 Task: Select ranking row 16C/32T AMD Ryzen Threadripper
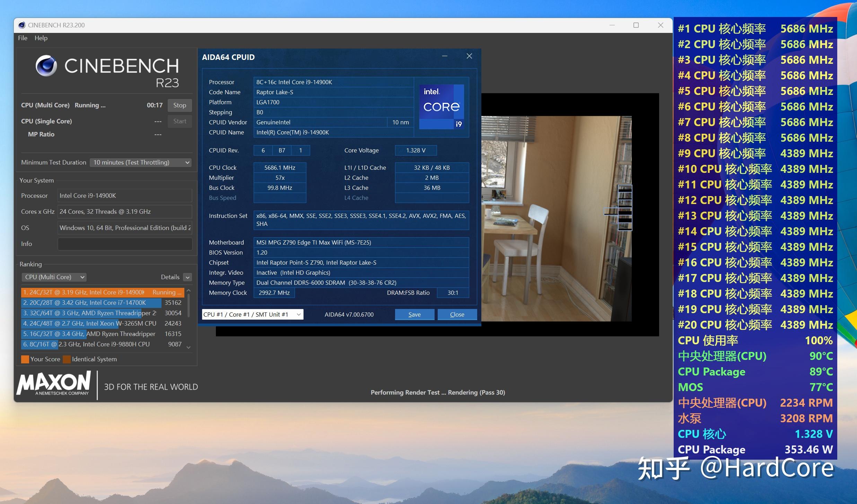click(x=103, y=334)
